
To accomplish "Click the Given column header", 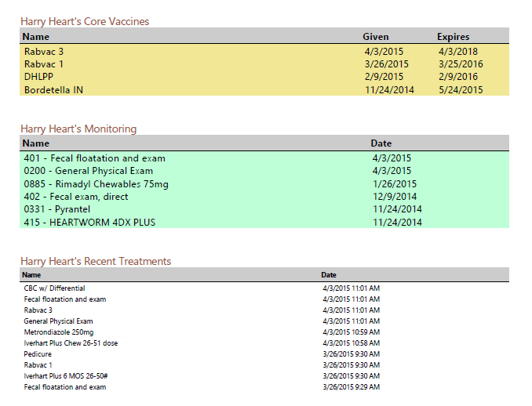I will 376,37.
